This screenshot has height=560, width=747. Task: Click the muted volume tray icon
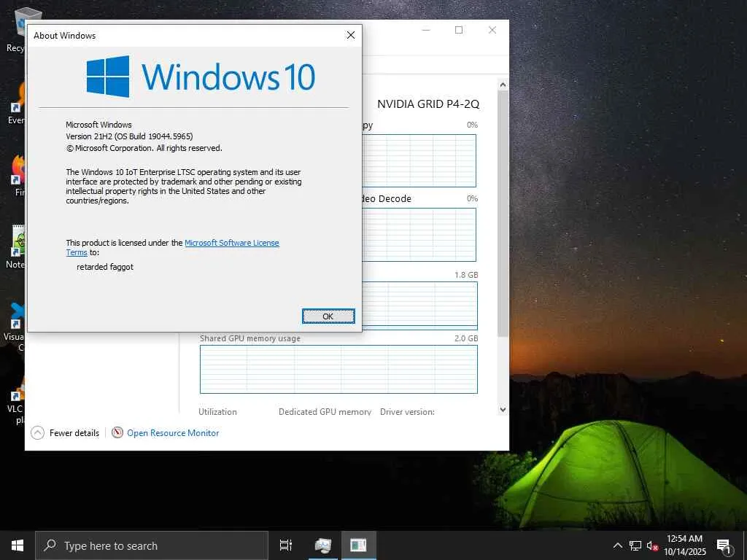pyautogui.click(x=652, y=545)
